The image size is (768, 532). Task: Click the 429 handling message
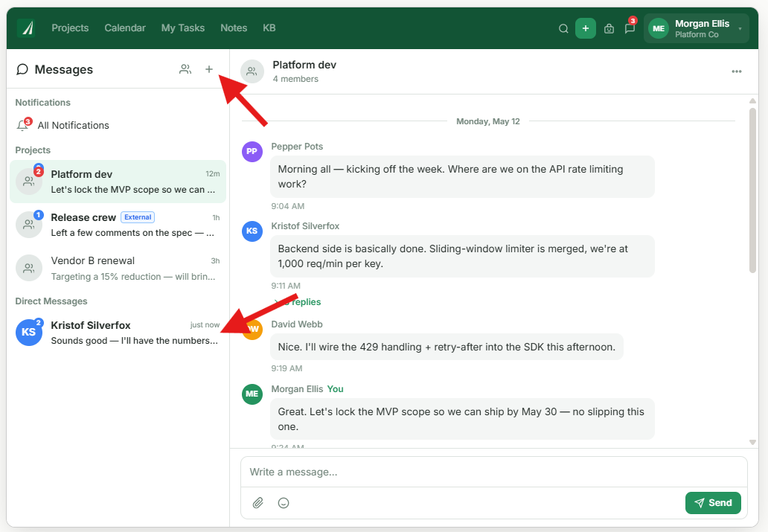pyautogui.click(x=447, y=347)
